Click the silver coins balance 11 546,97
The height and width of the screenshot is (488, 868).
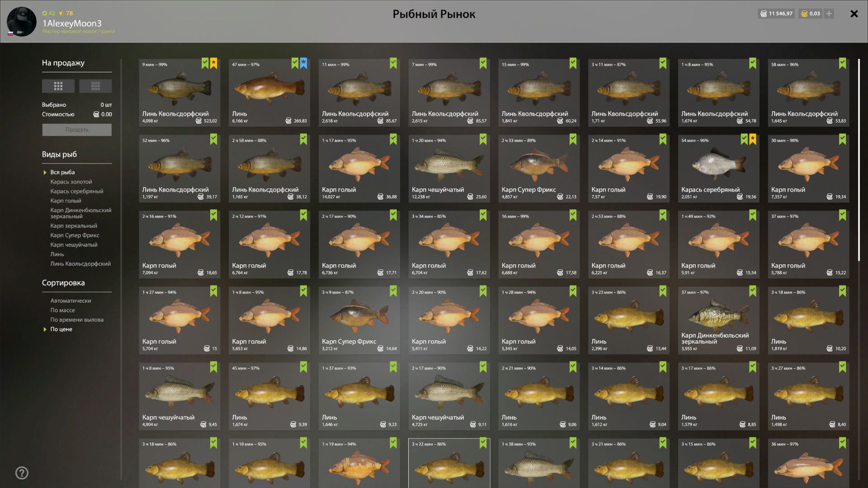(x=776, y=14)
